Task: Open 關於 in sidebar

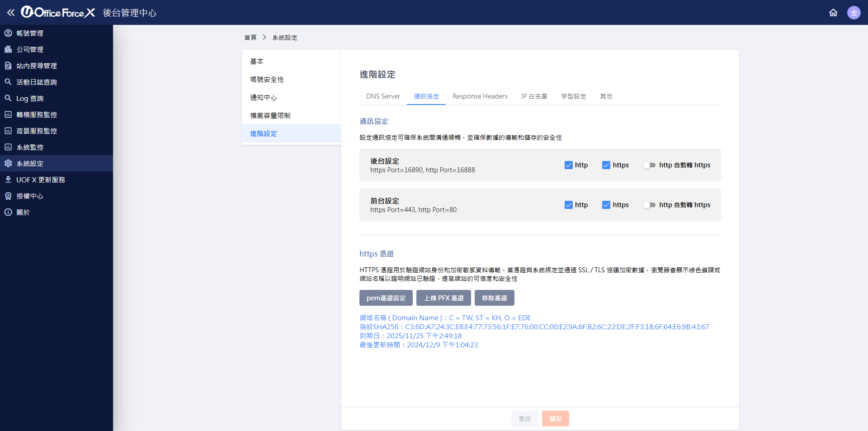Action: tap(57, 212)
